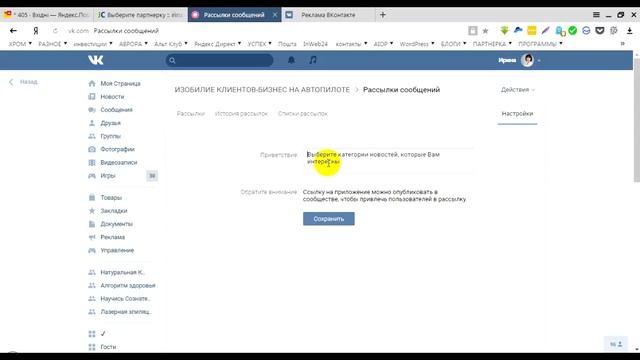Expand the РАЗНОЕ bookmarks folder
Image resolution: width=640 pixels, height=360 pixels.
[53, 44]
